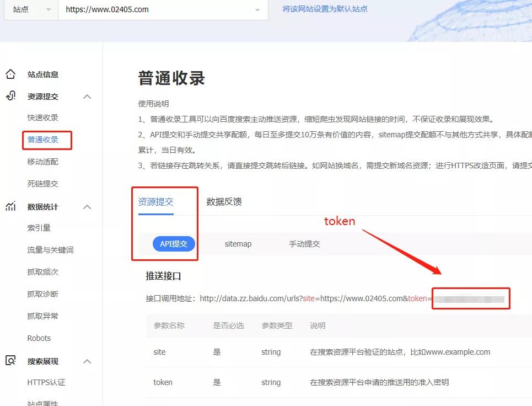Image resolution: width=532 pixels, height=406 pixels.
Task: Collapse the 资源提交 sidebar section
Action: pyautogui.click(x=87, y=97)
